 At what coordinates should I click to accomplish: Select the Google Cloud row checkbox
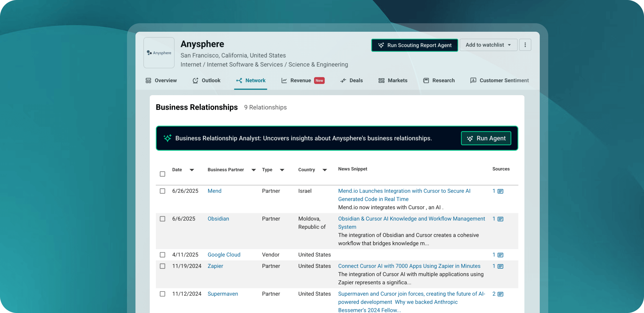pos(162,255)
